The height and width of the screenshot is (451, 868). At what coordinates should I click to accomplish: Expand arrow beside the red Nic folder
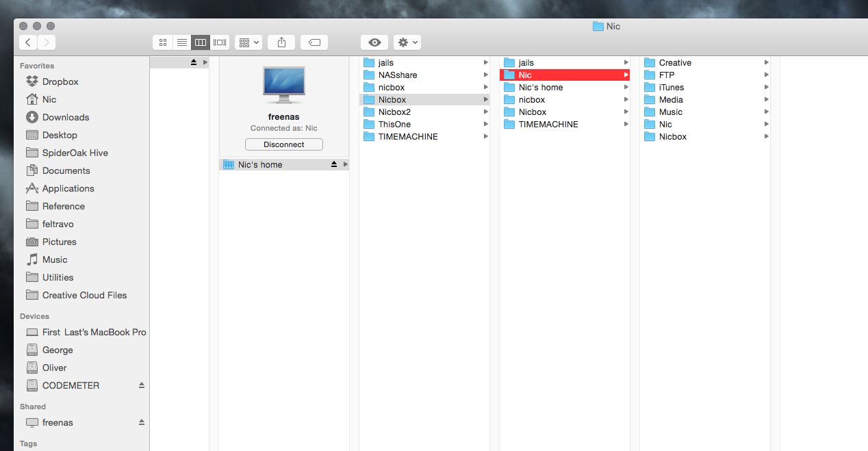[626, 75]
